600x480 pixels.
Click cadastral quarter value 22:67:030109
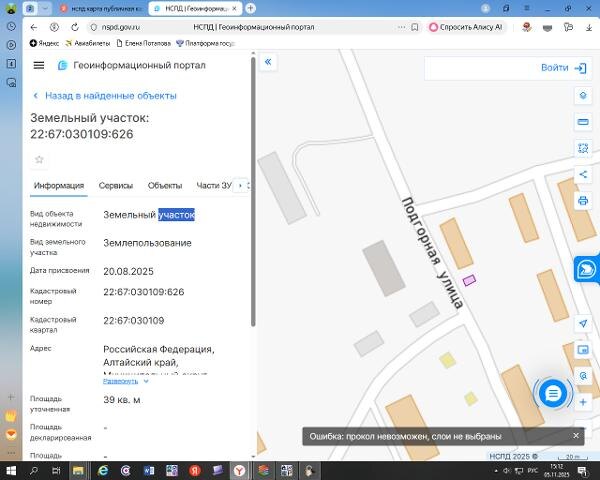click(x=134, y=320)
